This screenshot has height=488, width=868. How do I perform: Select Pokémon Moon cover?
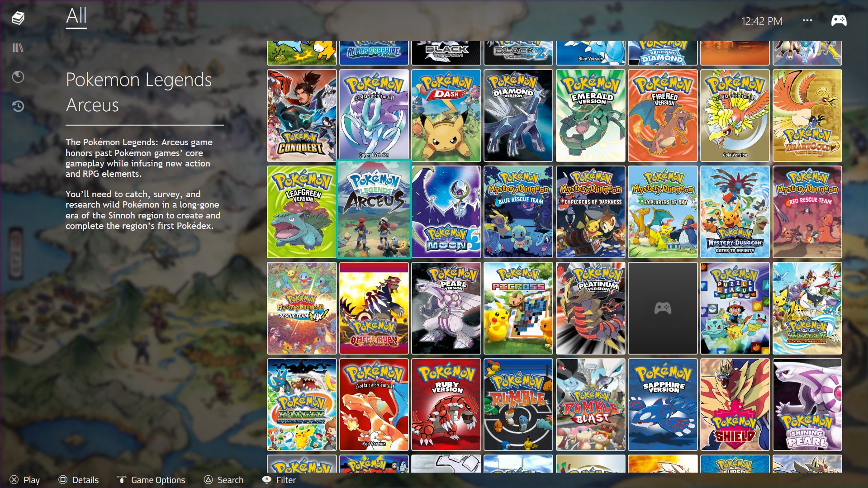[x=446, y=212]
